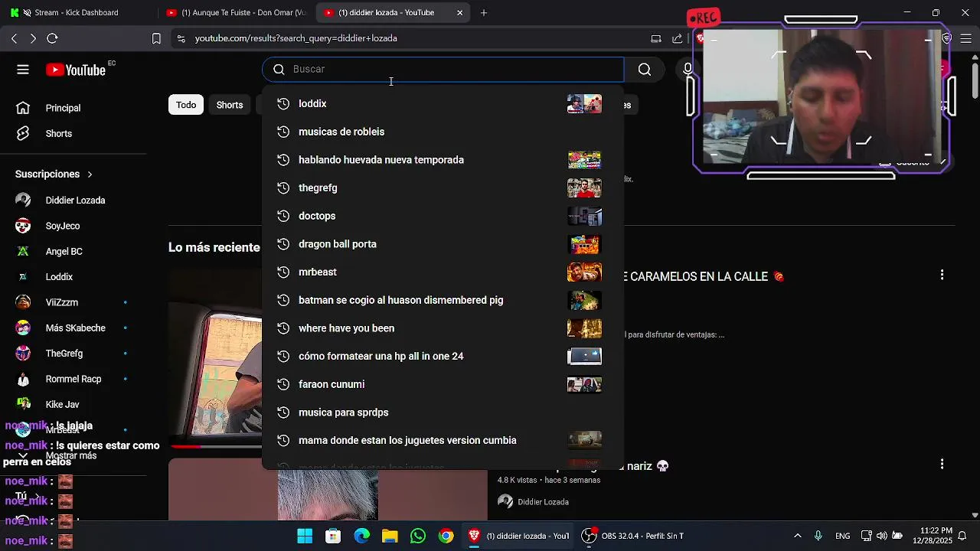Click the share icon in address bar
This screenshot has height=551, width=980.
(x=677, y=38)
